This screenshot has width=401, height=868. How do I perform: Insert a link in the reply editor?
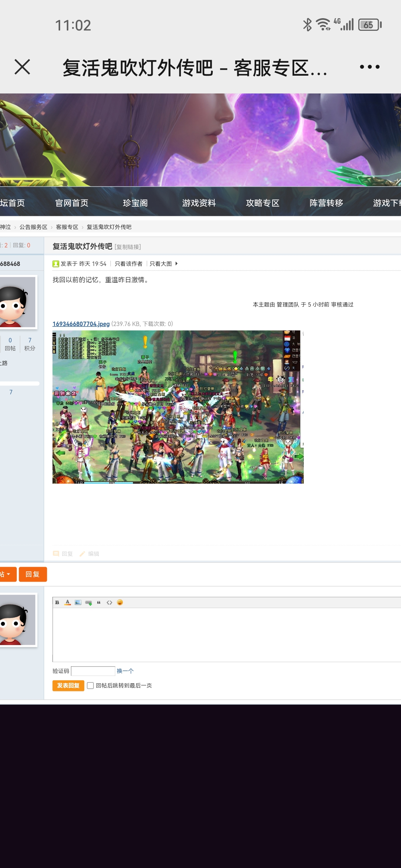88,602
